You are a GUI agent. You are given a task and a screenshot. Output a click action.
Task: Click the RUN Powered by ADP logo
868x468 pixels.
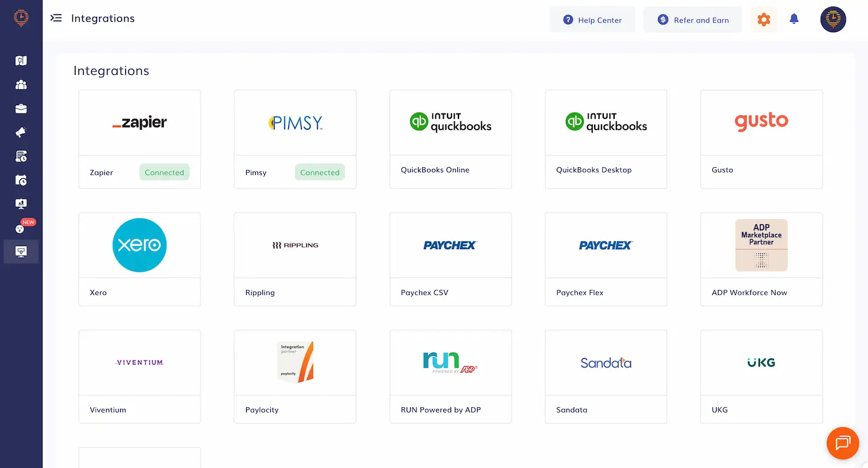click(x=451, y=362)
